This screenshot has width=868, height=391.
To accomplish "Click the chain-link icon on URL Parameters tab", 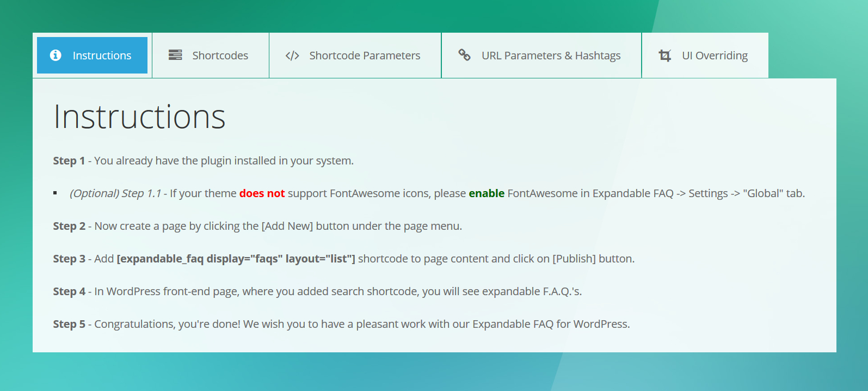I will [464, 55].
